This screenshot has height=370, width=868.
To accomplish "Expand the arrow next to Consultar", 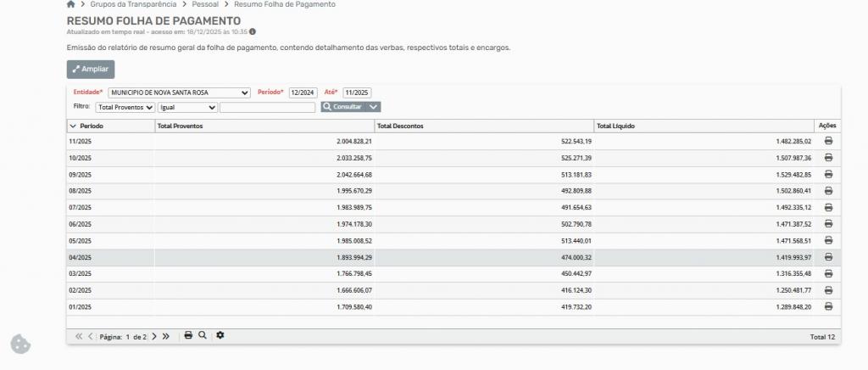I will click(x=374, y=107).
